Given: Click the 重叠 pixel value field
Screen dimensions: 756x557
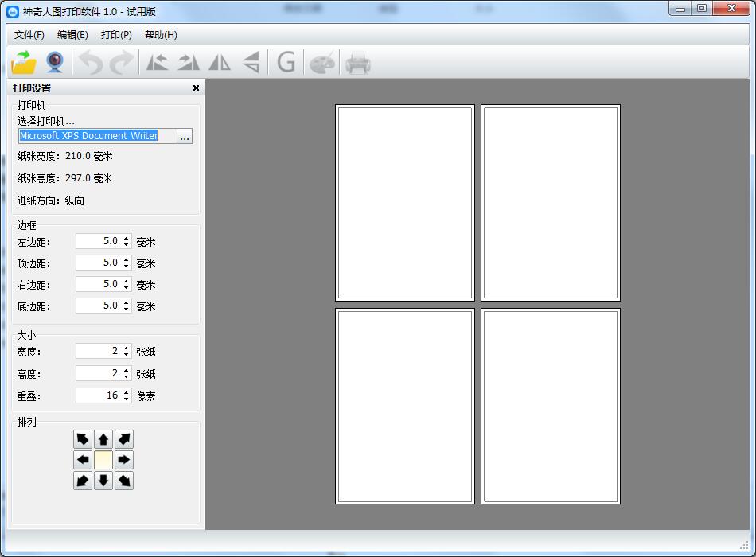Looking at the screenshot, I should (x=98, y=395).
